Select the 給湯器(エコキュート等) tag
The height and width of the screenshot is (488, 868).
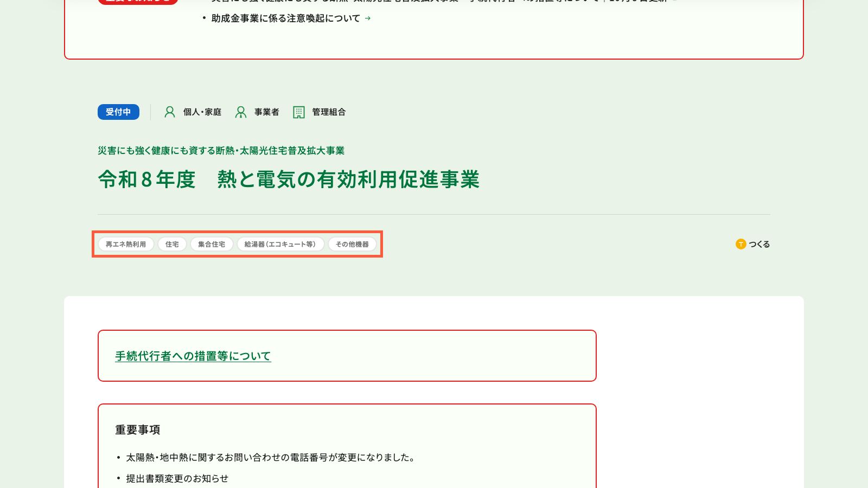[x=280, y=244]
